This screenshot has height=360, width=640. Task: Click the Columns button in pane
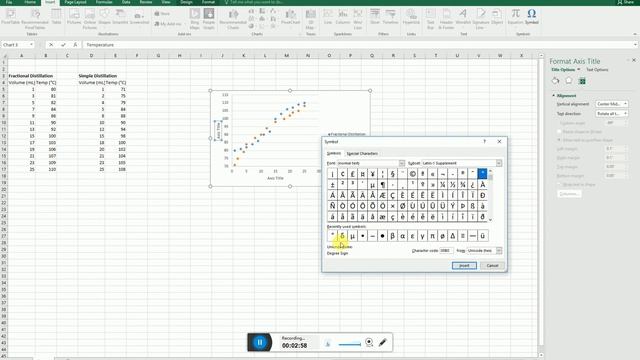569,194
